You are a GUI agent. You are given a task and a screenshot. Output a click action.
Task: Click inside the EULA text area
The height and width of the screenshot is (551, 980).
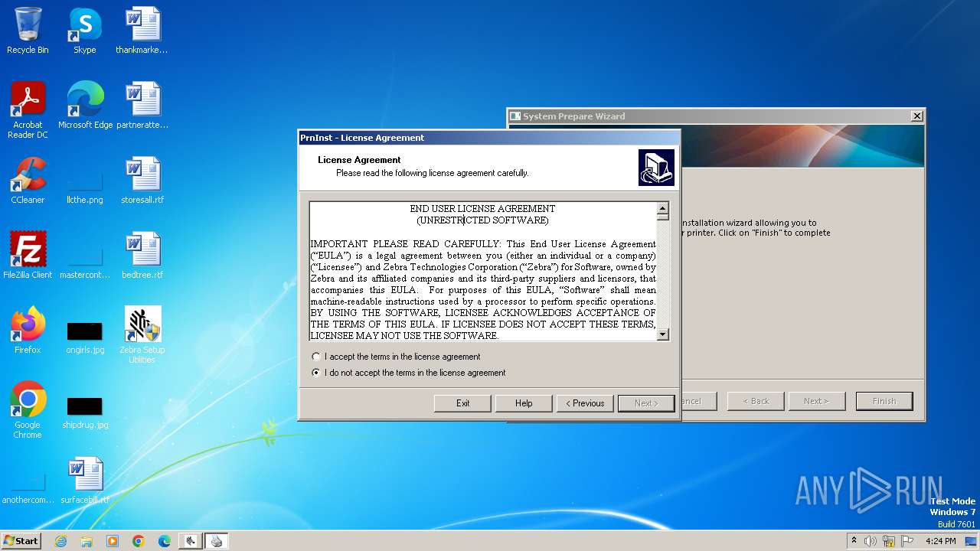point(483,272)
